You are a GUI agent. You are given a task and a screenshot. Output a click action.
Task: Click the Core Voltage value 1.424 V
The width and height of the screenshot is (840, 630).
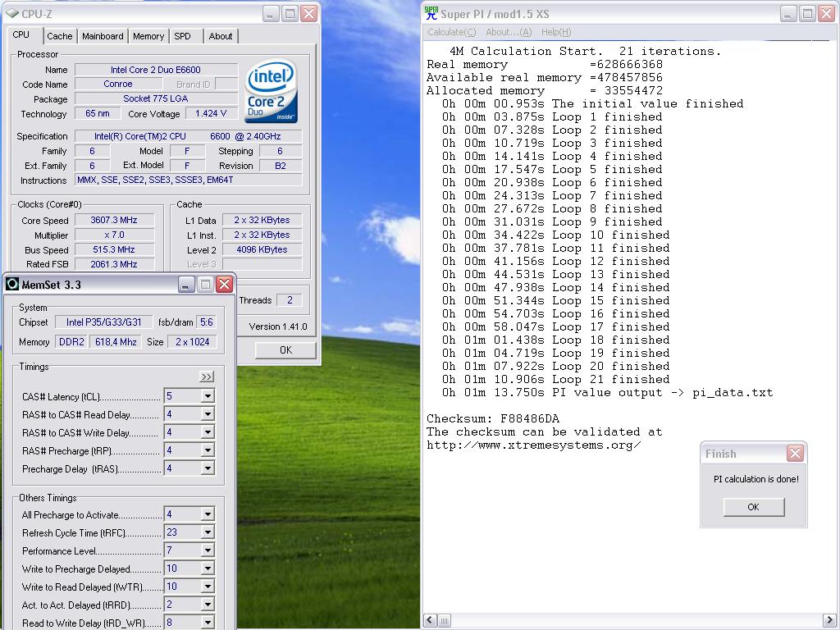coord(211,113)
